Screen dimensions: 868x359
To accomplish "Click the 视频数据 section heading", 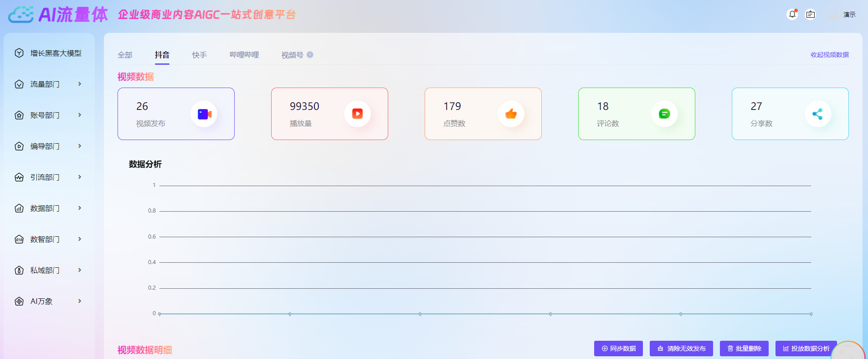I will (x=135, y=77).
